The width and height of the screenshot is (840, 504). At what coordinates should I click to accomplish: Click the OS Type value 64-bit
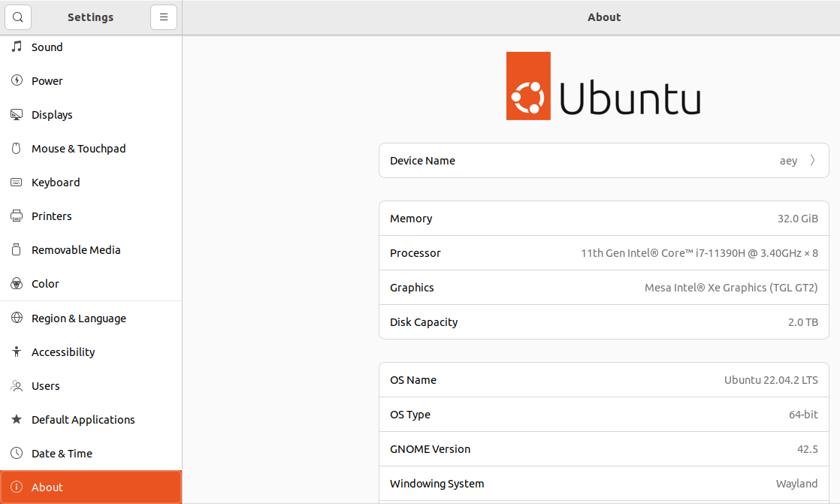pos(803,415)
